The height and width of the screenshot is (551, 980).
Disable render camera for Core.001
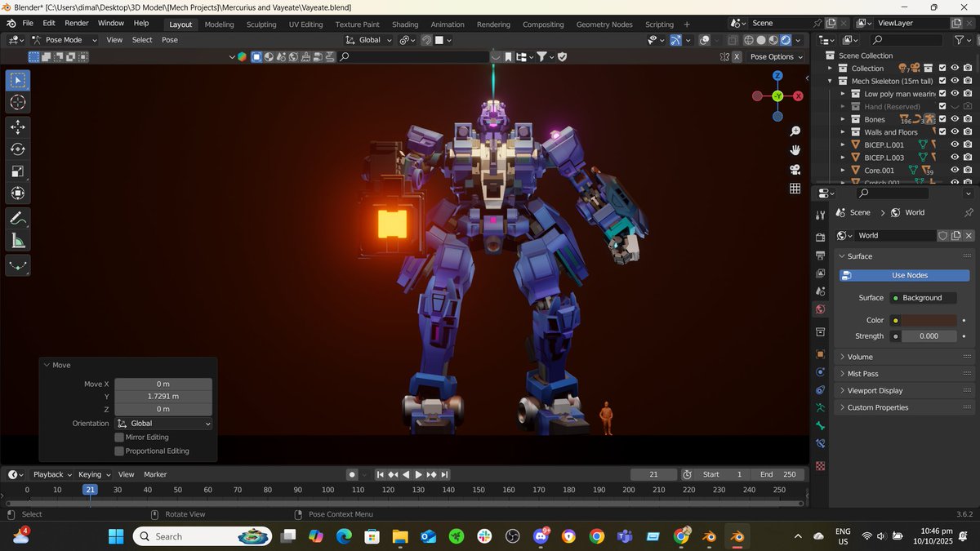click(x=968, y=171)
